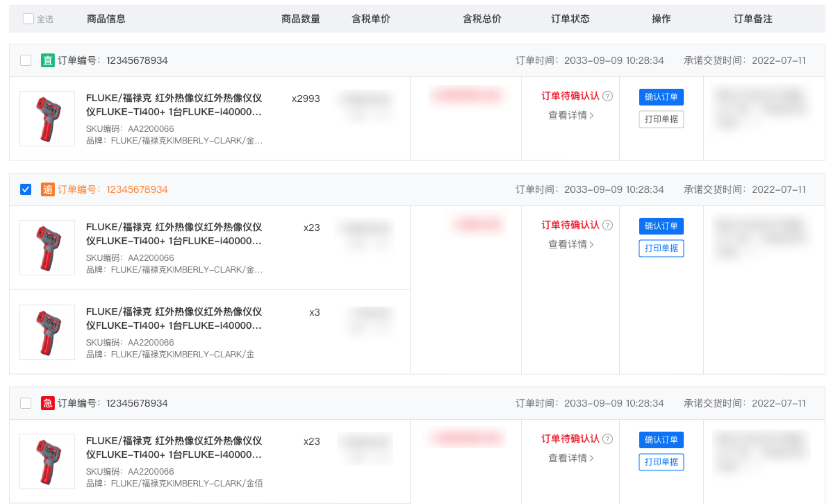Viewport: 834px width, 504px height.
Task: Click 确认订单 button for first order
Action: coord(661,97)
